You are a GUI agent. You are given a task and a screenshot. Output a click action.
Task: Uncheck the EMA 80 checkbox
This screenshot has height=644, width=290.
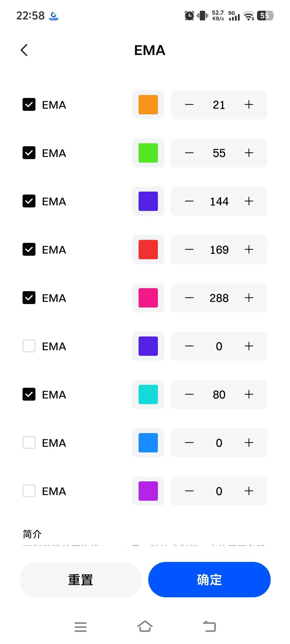(x=29, y=394)
